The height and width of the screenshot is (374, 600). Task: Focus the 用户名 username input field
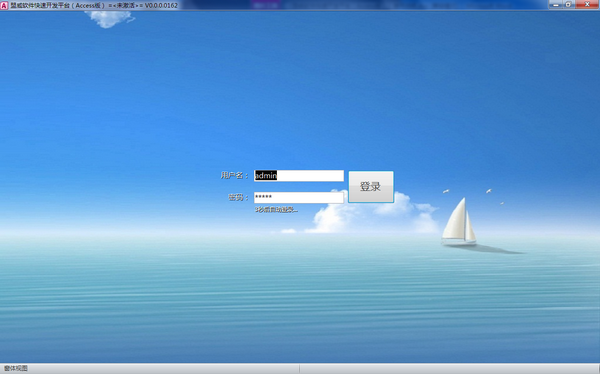tap(299, 176)
